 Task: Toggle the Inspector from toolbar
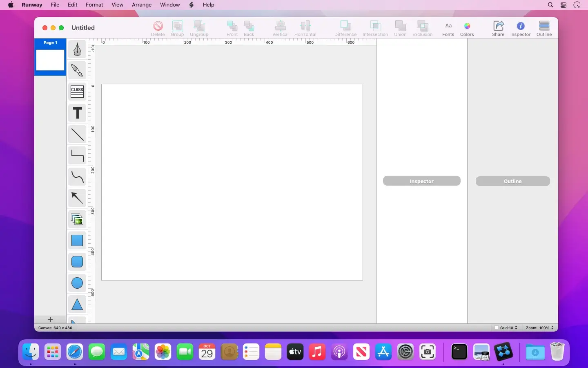pyautogui.click(x=521, y=28)
